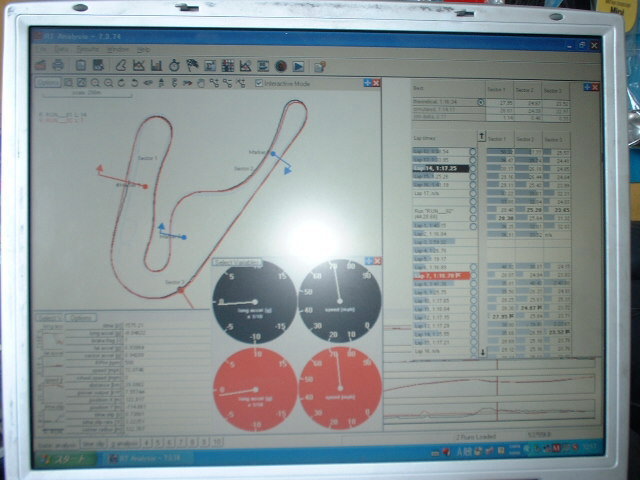Switch to the g analysis tab

124,444
